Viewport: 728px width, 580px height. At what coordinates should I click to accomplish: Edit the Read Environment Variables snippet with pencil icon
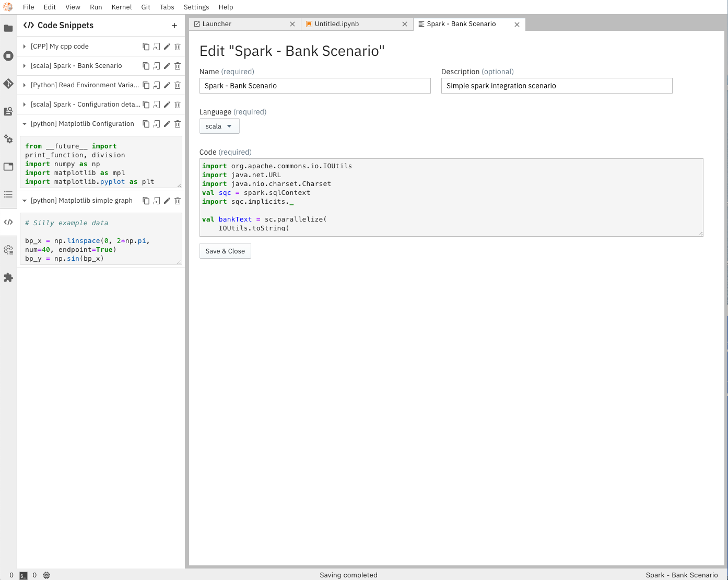(x=167, y=85)
